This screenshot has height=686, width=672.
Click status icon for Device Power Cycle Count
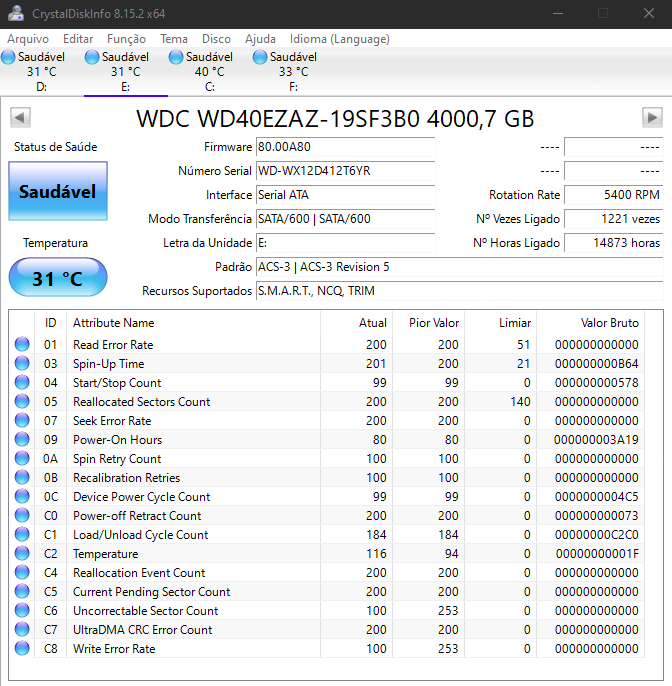click(22, 497)
